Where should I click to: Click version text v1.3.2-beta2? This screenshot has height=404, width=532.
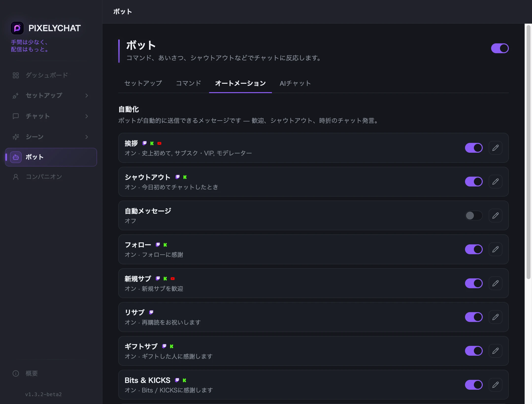click(43, 394)
